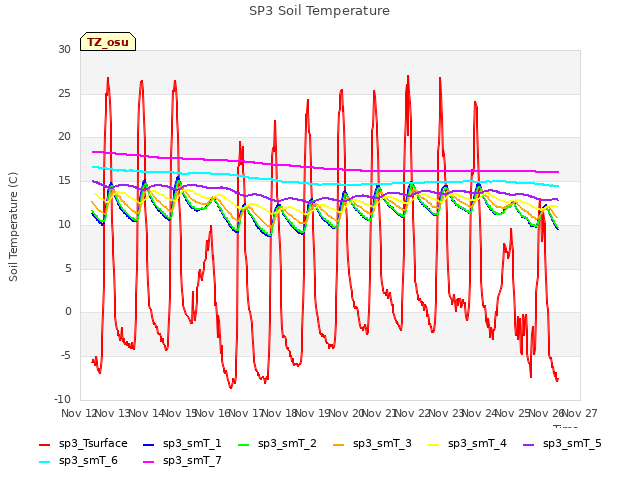The height and width of the screenshot is (480, 640).
Task: Select the sp3_smT_3 legend label
Action: [x=382, y=444]
